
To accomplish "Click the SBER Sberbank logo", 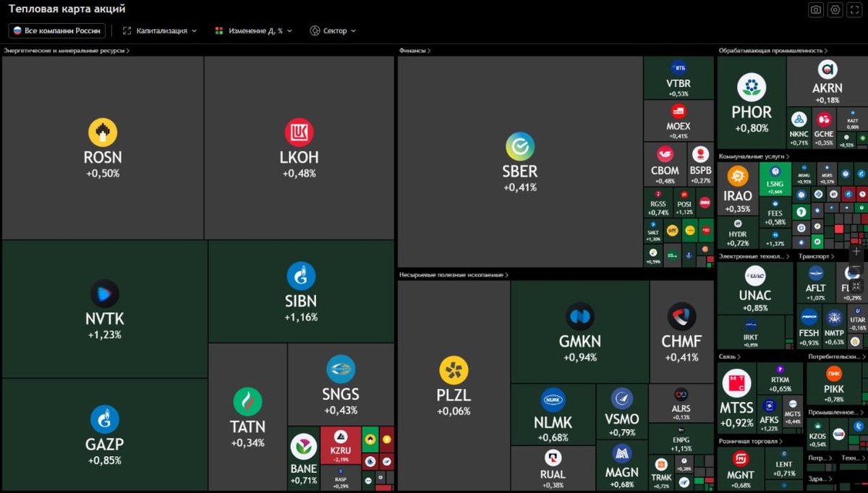I will [519, 146].
